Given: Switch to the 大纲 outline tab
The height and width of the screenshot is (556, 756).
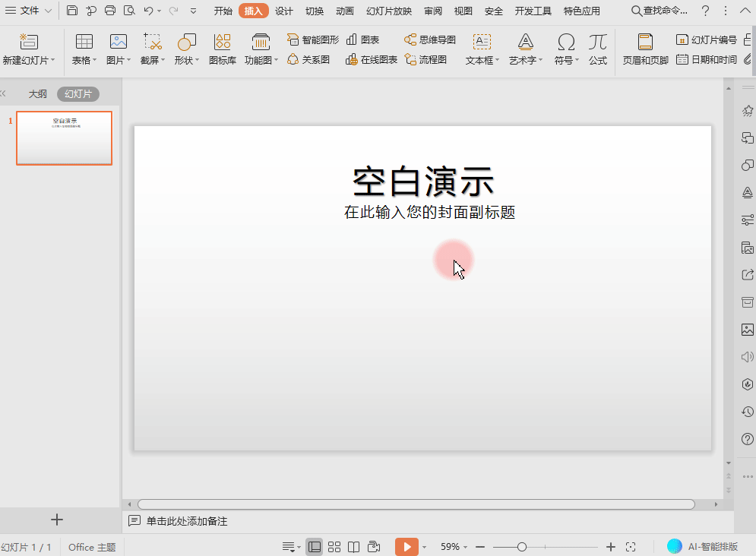Looking at the screenshot, I should click(38, 94).
